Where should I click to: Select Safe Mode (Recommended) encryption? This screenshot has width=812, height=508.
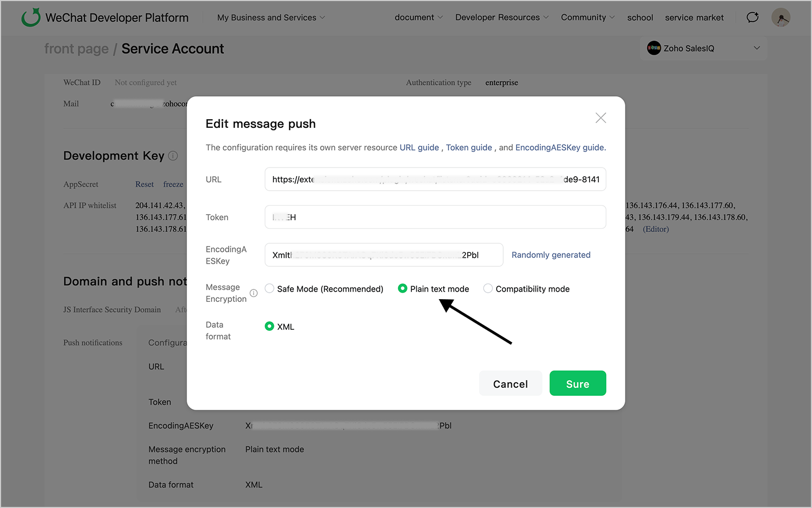[x=270, y=289]
